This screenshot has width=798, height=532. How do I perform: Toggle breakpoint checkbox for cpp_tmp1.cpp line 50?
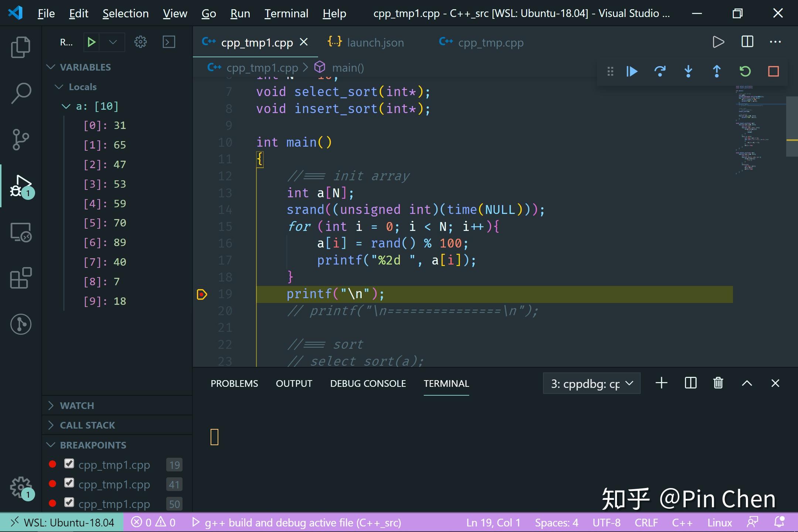[x=69, y=502]
